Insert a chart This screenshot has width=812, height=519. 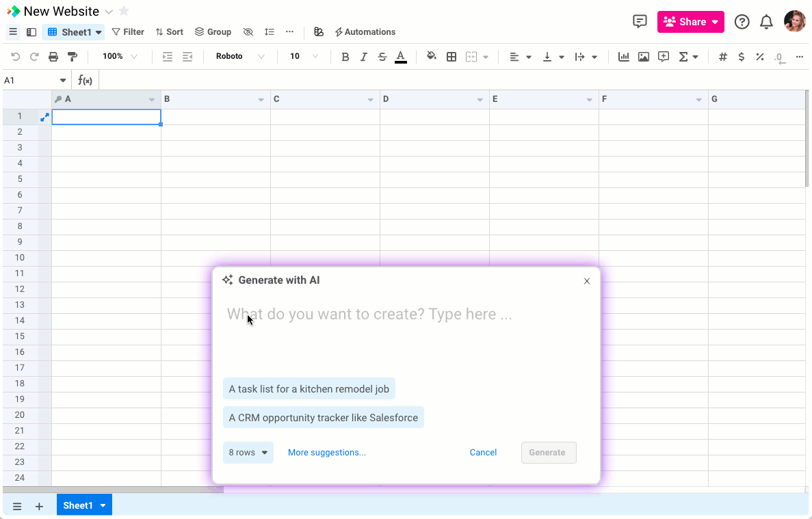point(623,56)
